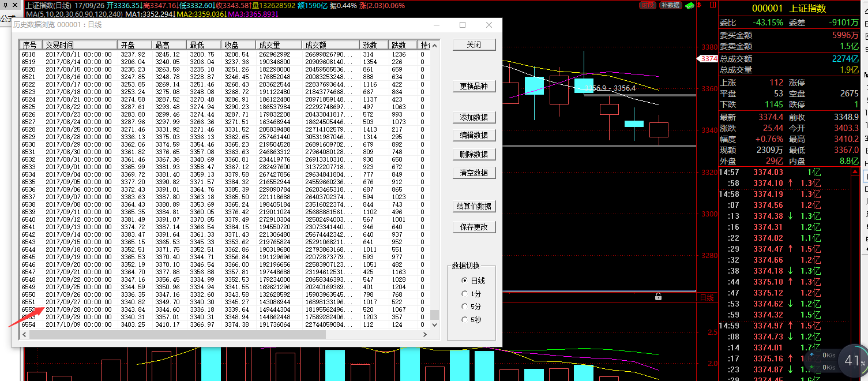Click the 编辑数据 button

(x=474, y=135)
